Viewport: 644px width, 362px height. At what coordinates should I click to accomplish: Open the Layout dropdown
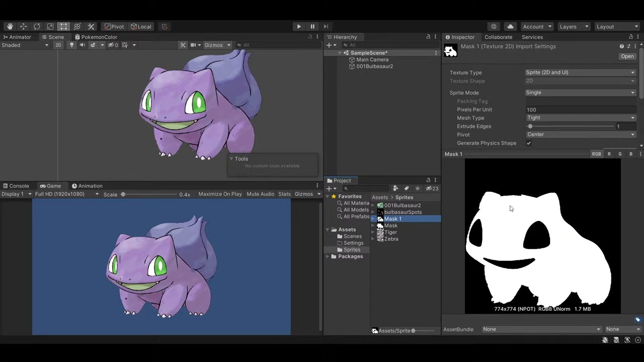(x=617, y=27)
